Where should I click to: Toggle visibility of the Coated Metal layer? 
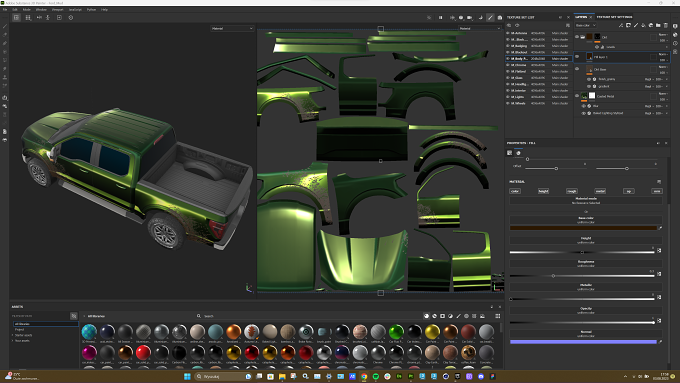(x=577, y=96)
